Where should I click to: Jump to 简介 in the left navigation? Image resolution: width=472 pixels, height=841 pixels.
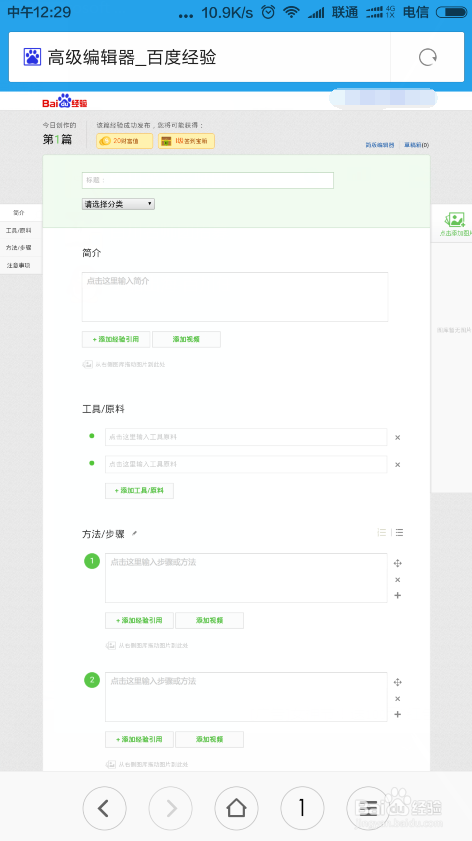click(19, 213)
